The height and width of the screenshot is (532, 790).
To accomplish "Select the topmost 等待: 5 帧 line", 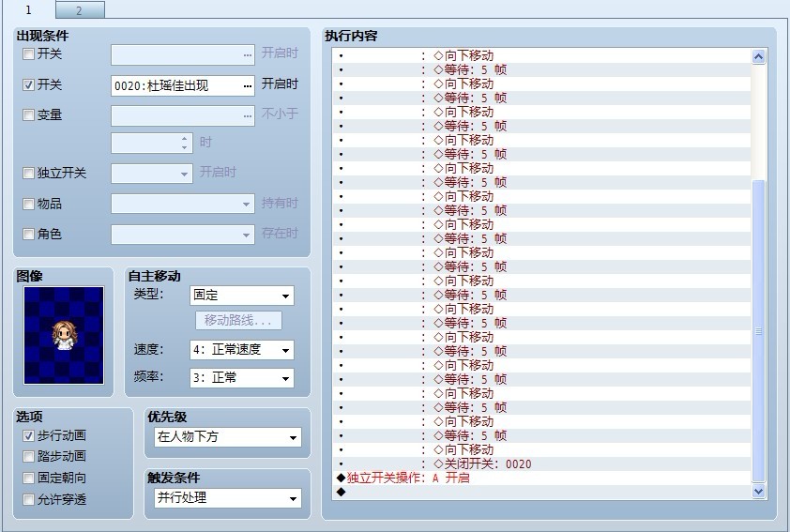I will pyautogui.click(x=541, y=69).
